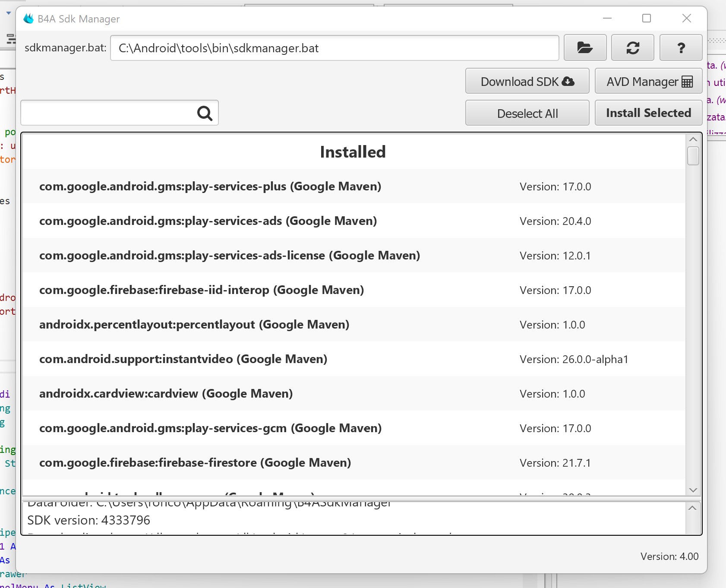The image size is (726, 588).
Task: Open the AVD Manager
Action: tap(648, 81)
